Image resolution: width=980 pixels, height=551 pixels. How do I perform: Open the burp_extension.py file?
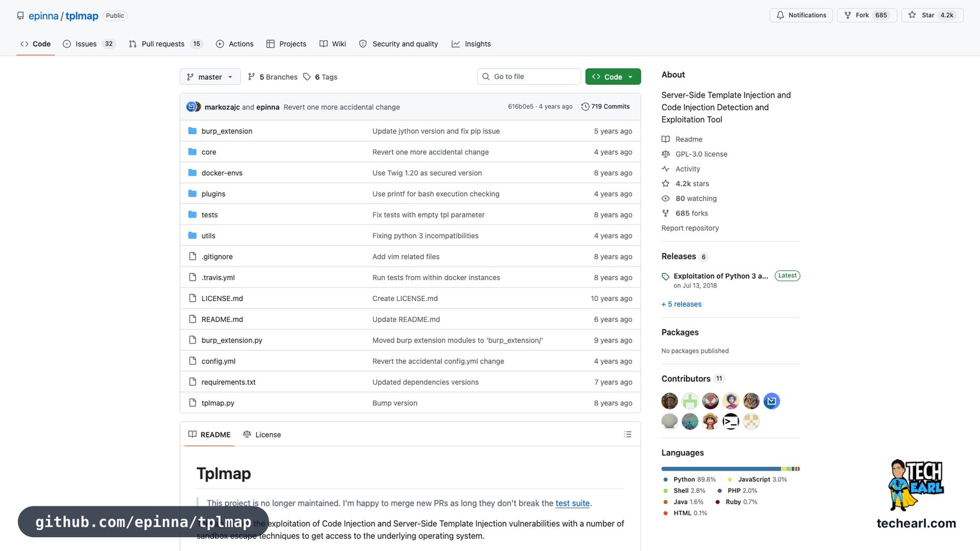[232, 341]
